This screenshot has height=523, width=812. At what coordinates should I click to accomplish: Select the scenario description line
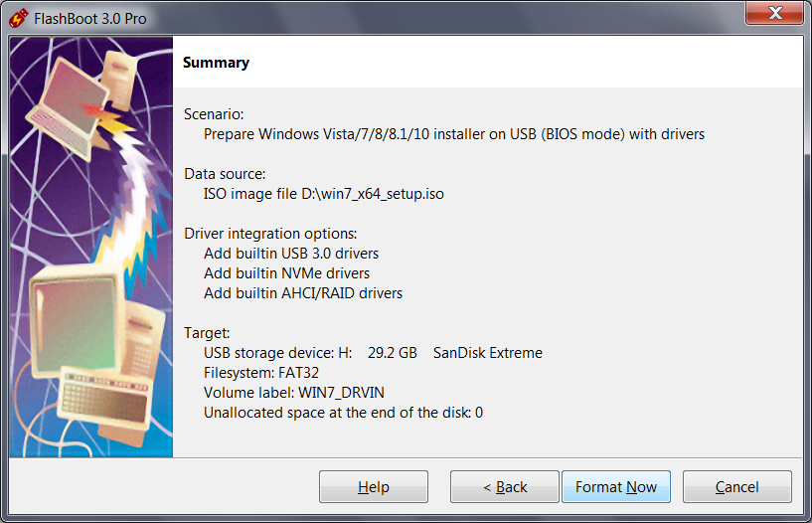453,134
